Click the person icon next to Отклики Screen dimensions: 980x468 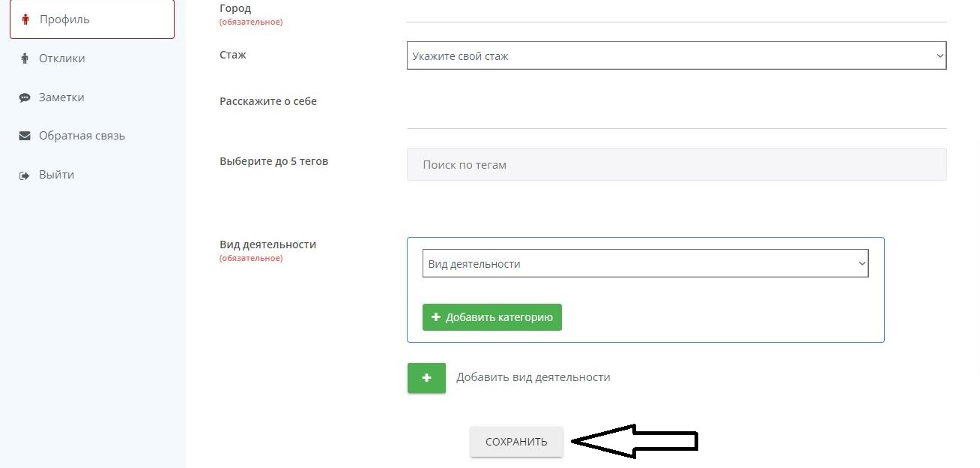(x=25, y=58)
